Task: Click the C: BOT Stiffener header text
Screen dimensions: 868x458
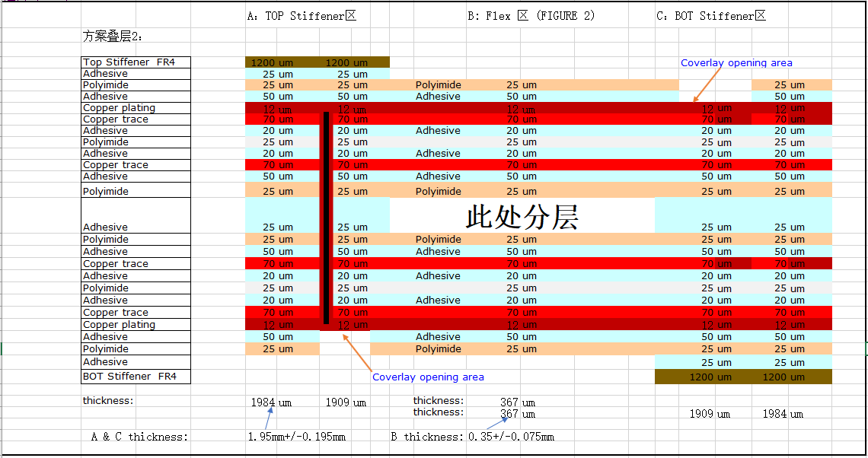Action: 710,16
